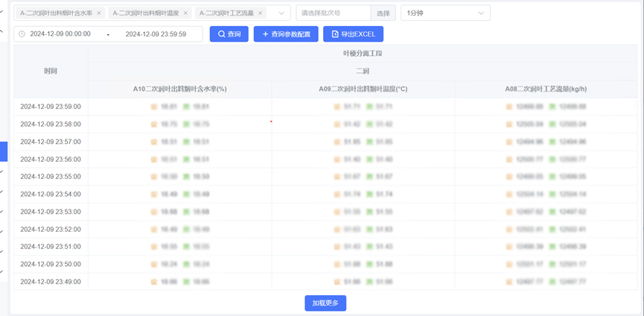This screenshot has height=316, width=644.
Task: Expand the parameter multi-select dropdown arrow
Action: [281, 13]
